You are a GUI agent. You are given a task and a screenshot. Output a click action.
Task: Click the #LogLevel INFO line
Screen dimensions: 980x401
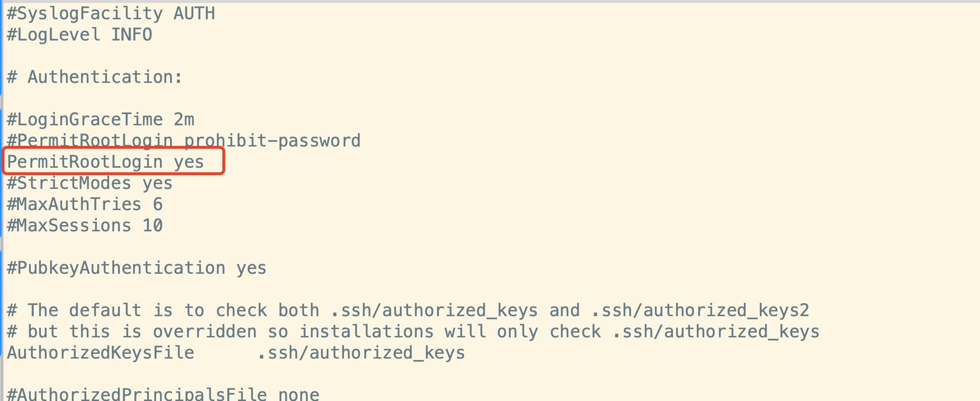click(x=79, y=35)
